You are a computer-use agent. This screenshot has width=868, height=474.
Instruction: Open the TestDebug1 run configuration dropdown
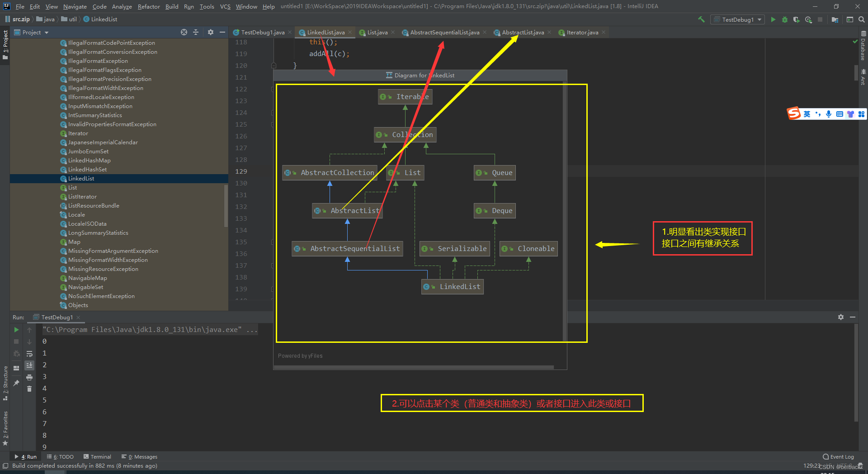737,19
